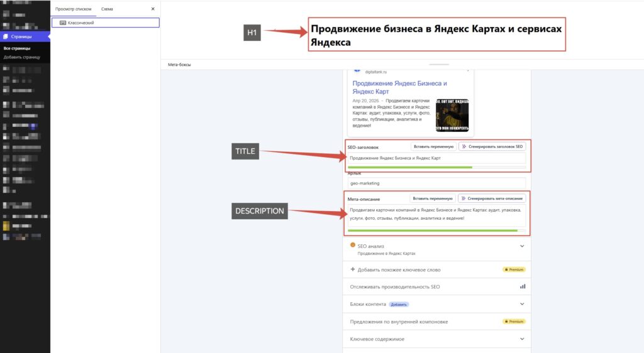Click digitaltank.ru in the snippet preview
Screen dimensions: 644x353
376,72
